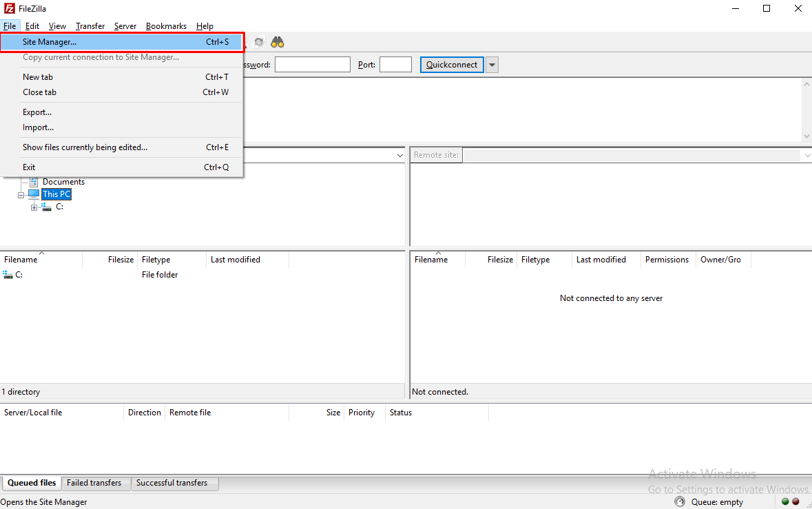Select New tab menu entry
The image size is (812, 509).
click(x=122, y=76)
